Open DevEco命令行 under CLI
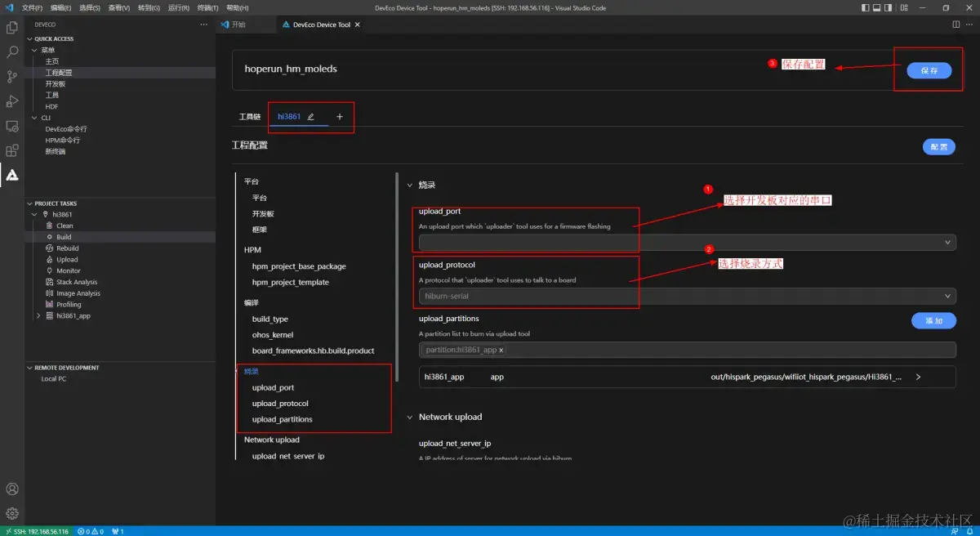This screenshot has height=536, width=980. [66, 129]
